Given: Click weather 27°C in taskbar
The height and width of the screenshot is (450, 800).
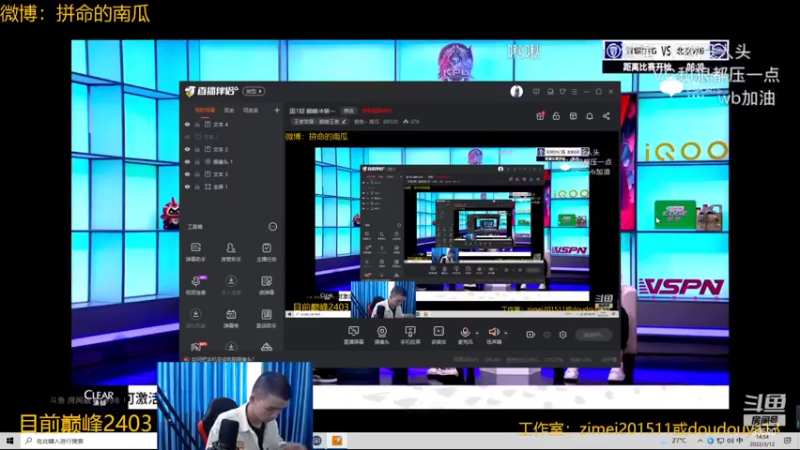Looking at the screenshot, I should pyautogui.click(x=674, y=441).
